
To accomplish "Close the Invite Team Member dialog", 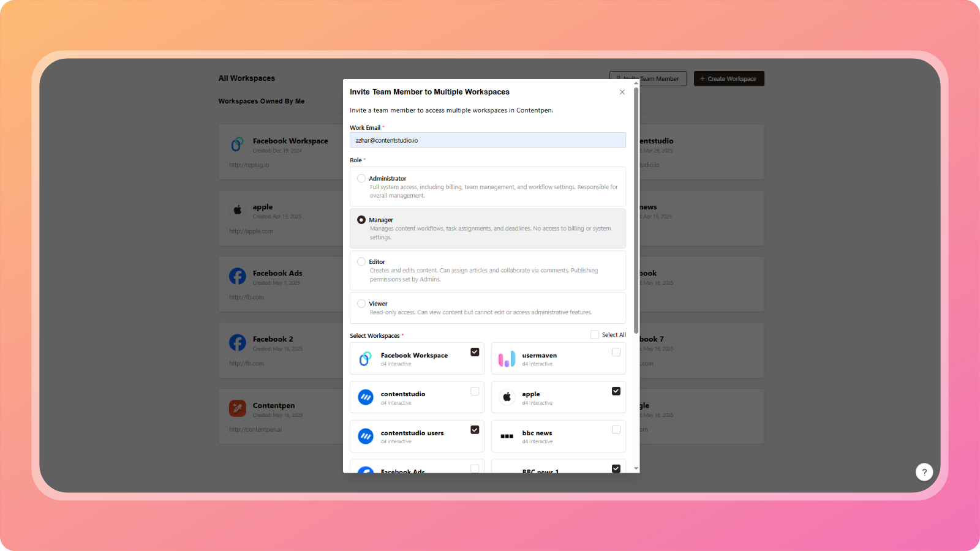I will coord(622,92).
